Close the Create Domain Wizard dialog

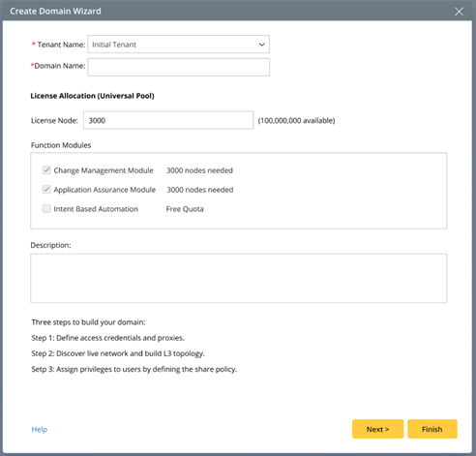coord(459,12)
